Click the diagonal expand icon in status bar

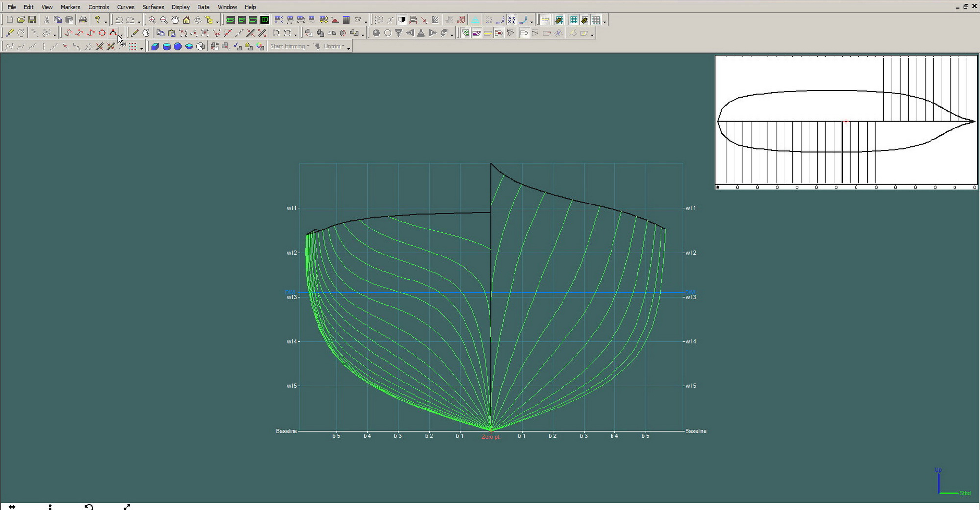point(127,507)
